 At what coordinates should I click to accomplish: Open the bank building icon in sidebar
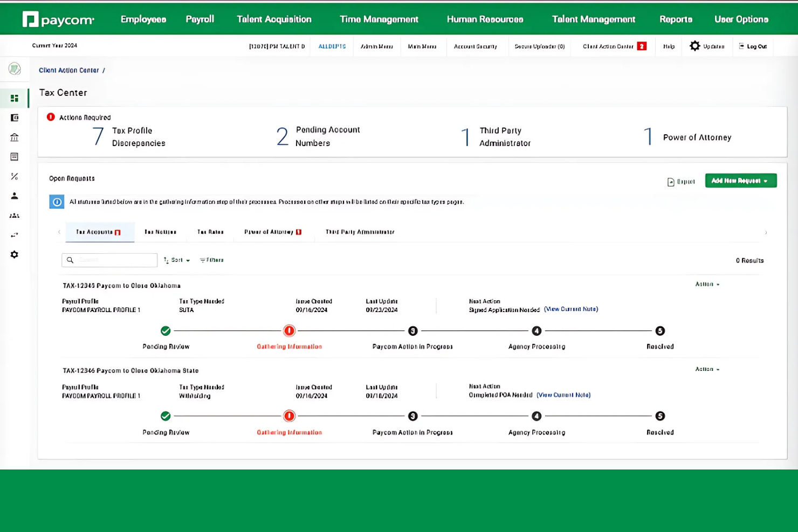click(15, 137)
